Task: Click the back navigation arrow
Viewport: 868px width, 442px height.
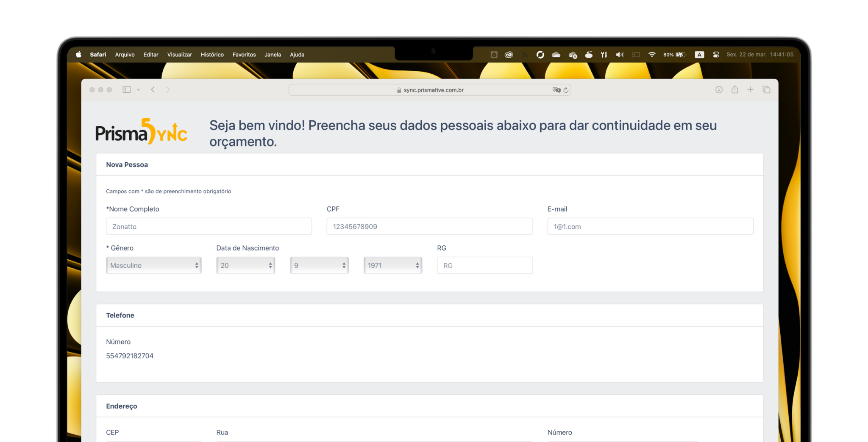Action: coord(153,89)
